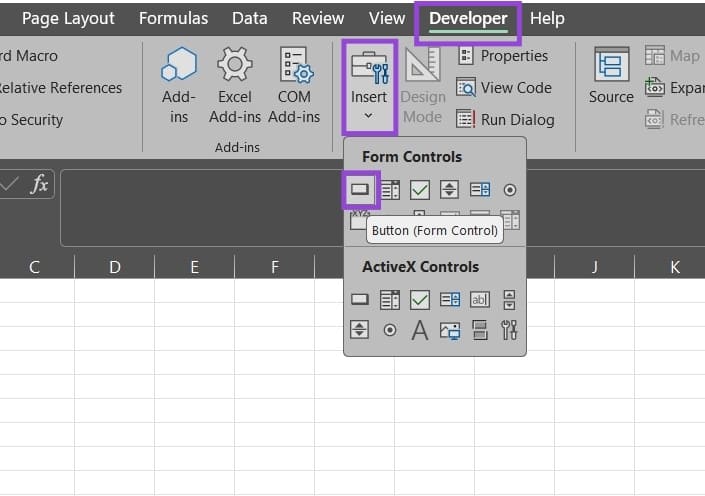Insert a Button form control
The image size is (705, 496).
pos(360,190)
